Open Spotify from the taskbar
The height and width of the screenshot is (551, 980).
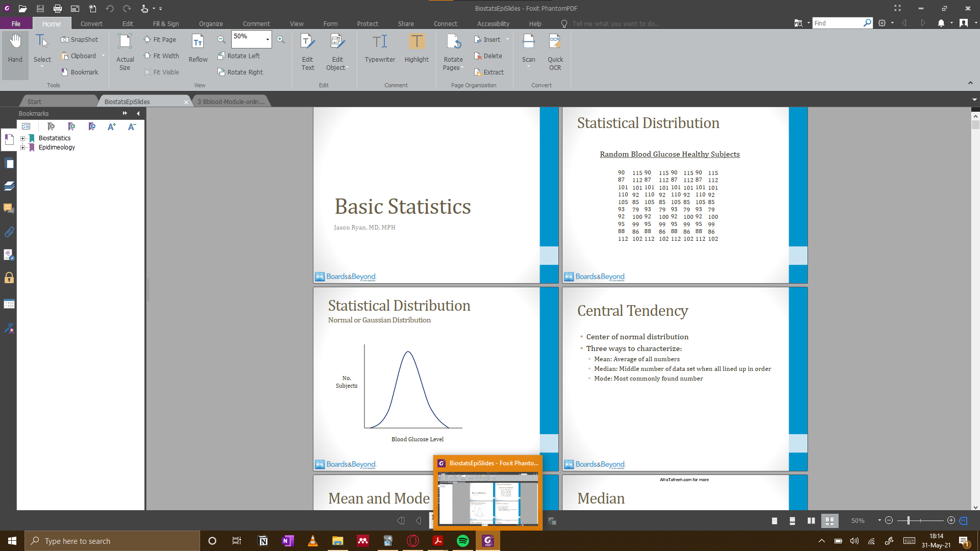462,541
